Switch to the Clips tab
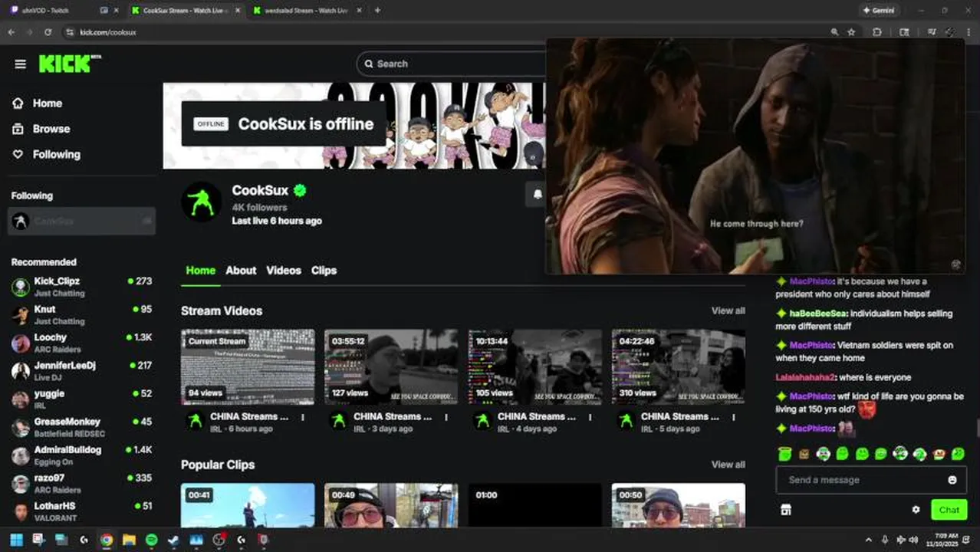The width and height of the screenshot is (980, 552). coord(324,271)
